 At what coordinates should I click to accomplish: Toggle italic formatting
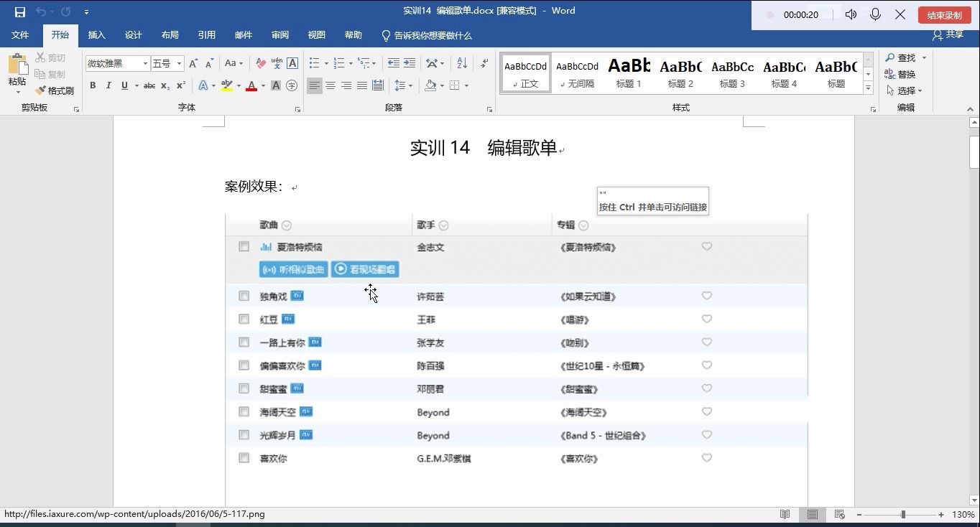[108, 85]
